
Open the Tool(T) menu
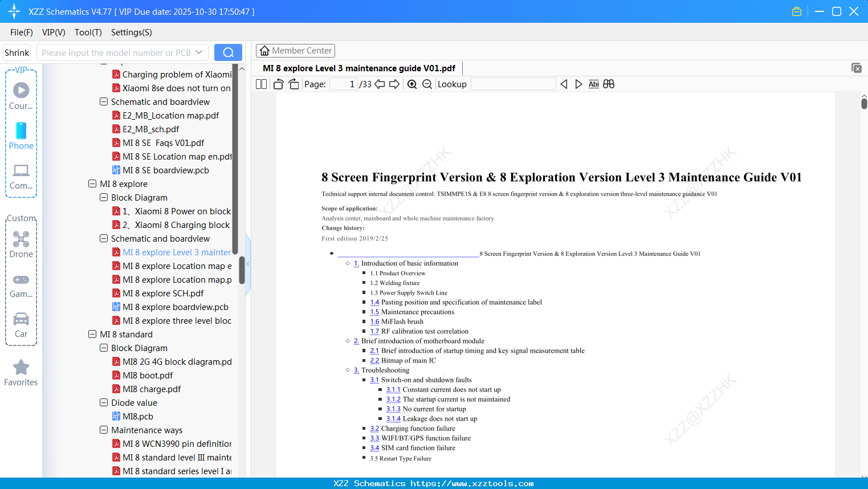(88, 32)
